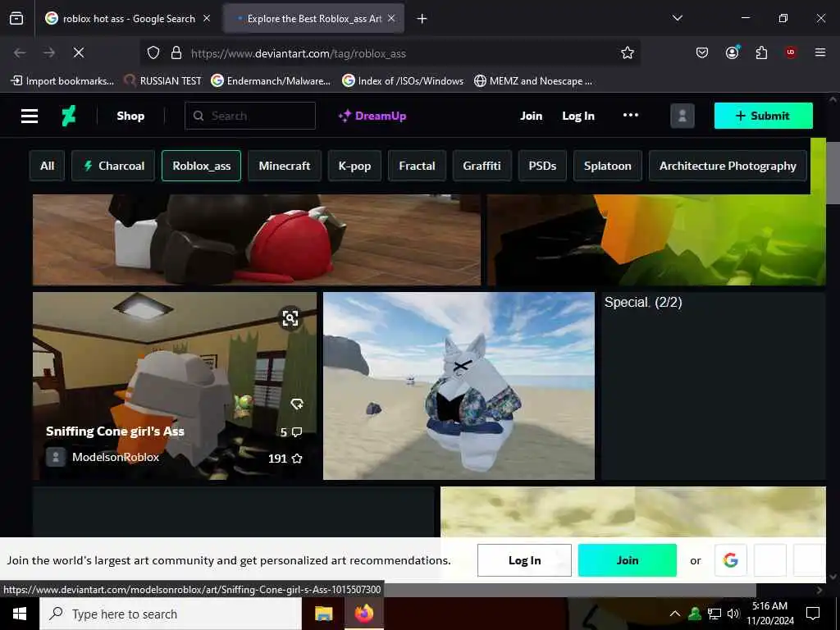
Task: Bookmark this page with star icon
Action: 628,52
